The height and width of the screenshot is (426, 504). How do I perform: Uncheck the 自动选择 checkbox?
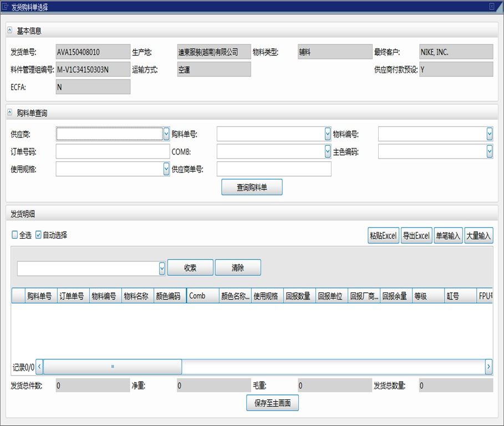[38, 235]
